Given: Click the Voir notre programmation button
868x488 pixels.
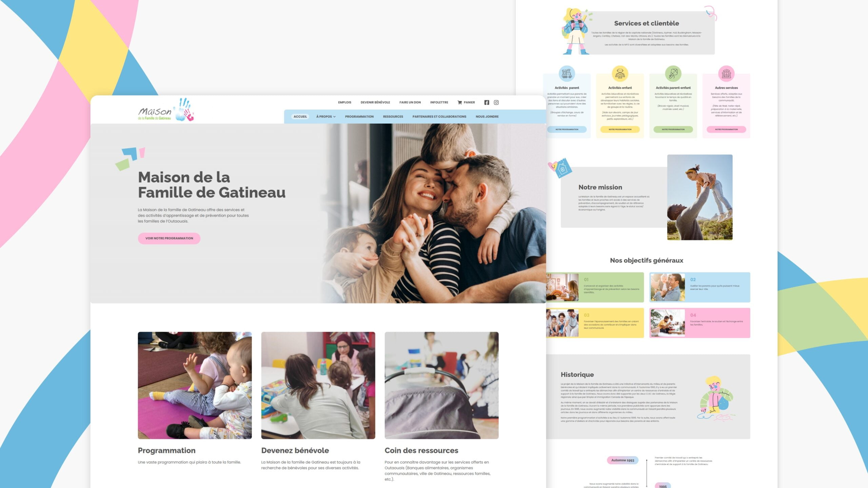Looking at the screenshot, I should [169, 238].
